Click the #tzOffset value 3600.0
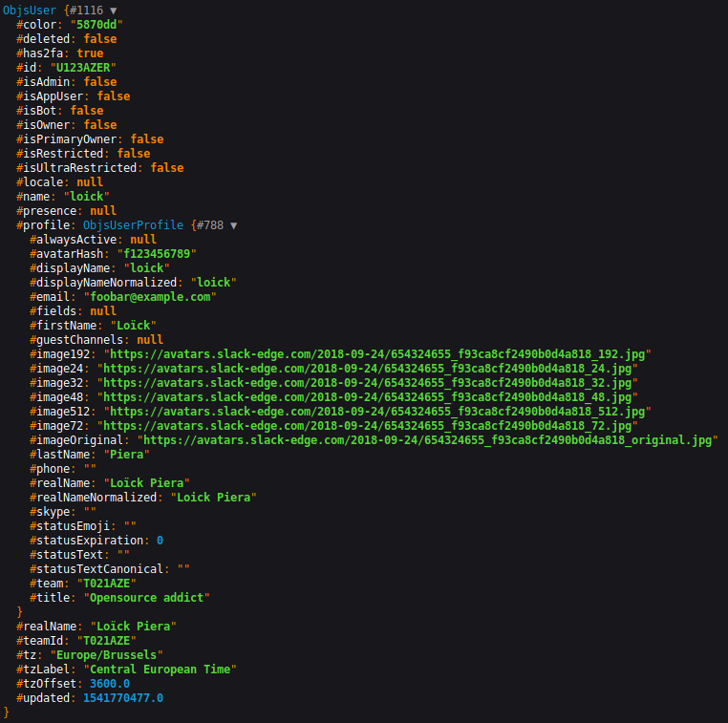The image size is (728, 723). pyautogui.click(x=110, y=684)
